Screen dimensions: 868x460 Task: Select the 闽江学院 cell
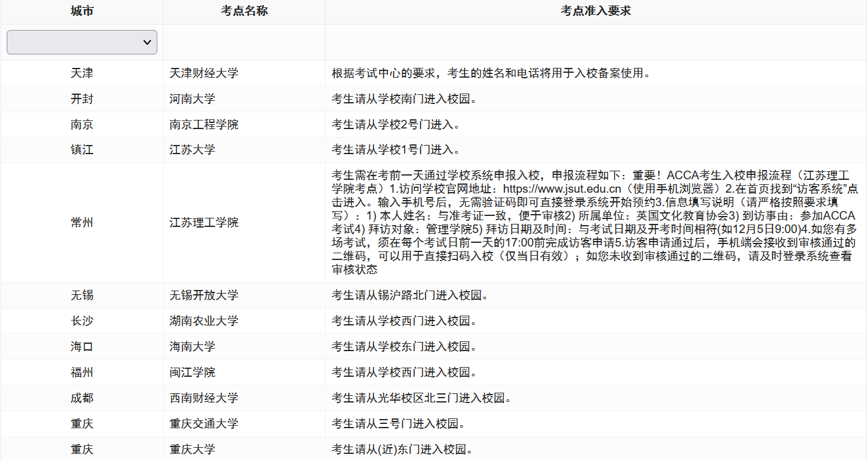244,373
